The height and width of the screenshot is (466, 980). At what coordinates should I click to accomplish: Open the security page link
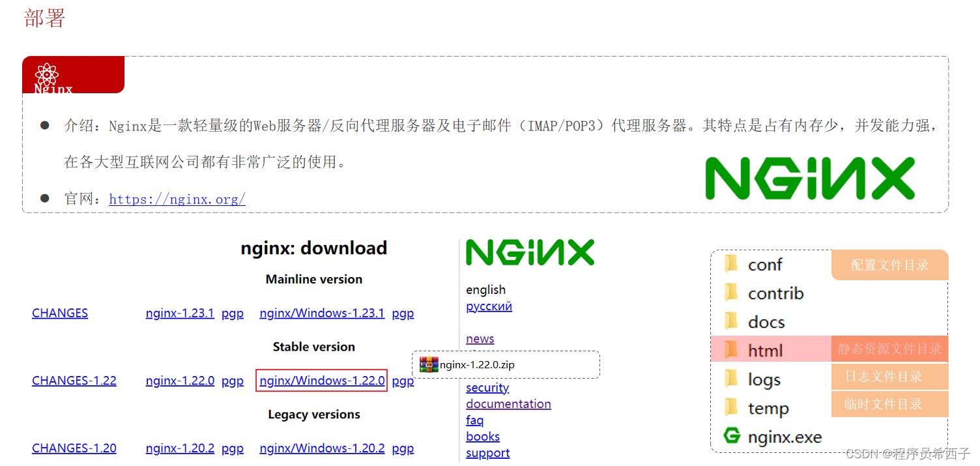tap(487, 388)
